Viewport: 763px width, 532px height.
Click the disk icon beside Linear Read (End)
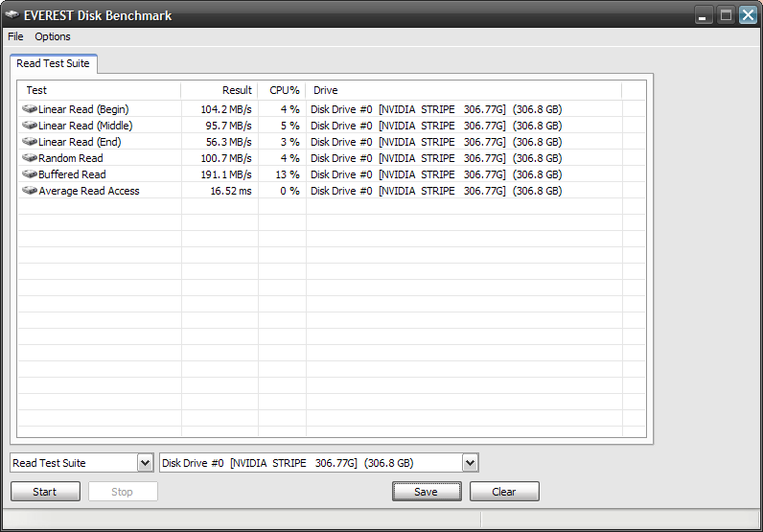click(x=29, y=142)
